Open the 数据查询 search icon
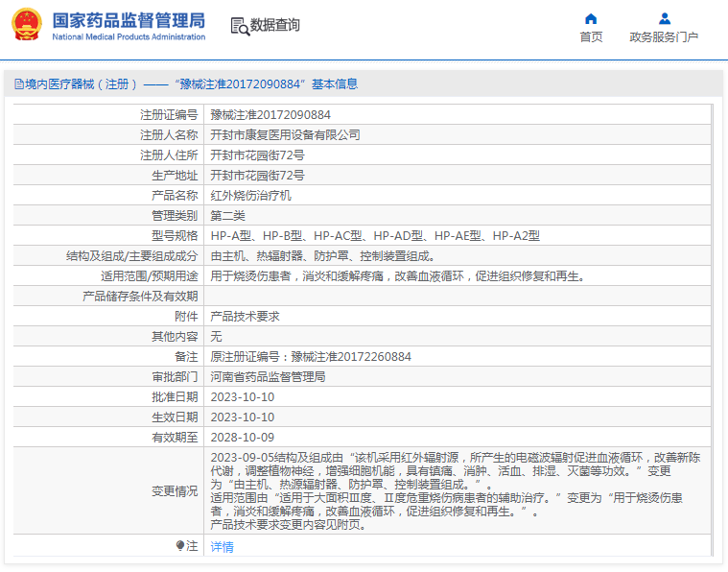This screenshot has width=728, height=572. 240,26
